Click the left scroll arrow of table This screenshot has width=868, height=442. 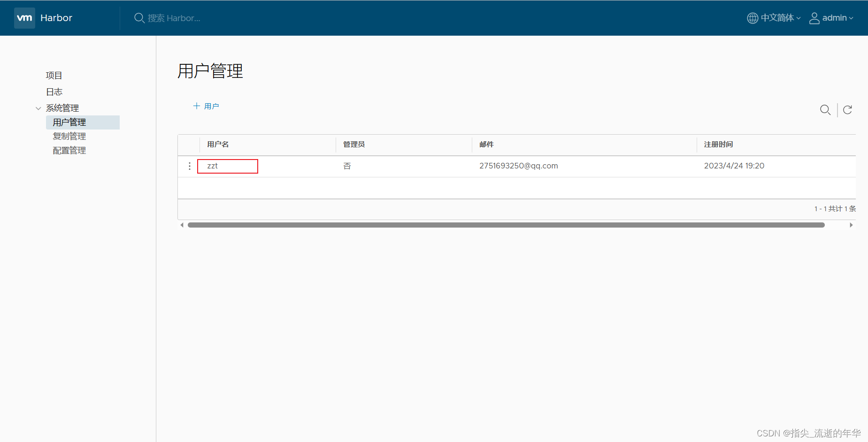click(x=182, y=225)
